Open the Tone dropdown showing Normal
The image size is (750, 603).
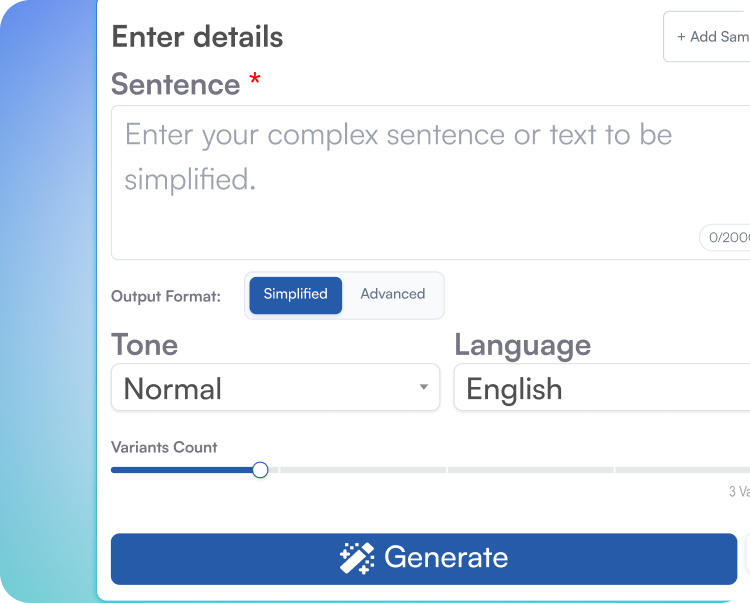275,388
